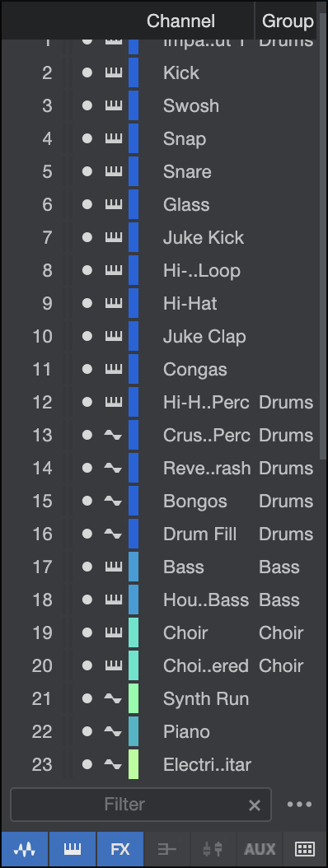The height and width of the screenshot is (868, 328).
Task: Click the waveform icon on Bongos
Action: coord(113,501)
